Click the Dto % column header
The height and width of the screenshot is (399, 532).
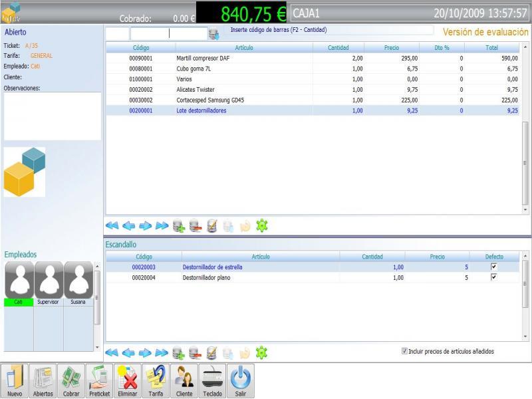pyautogui.click(x=442, y=47)
